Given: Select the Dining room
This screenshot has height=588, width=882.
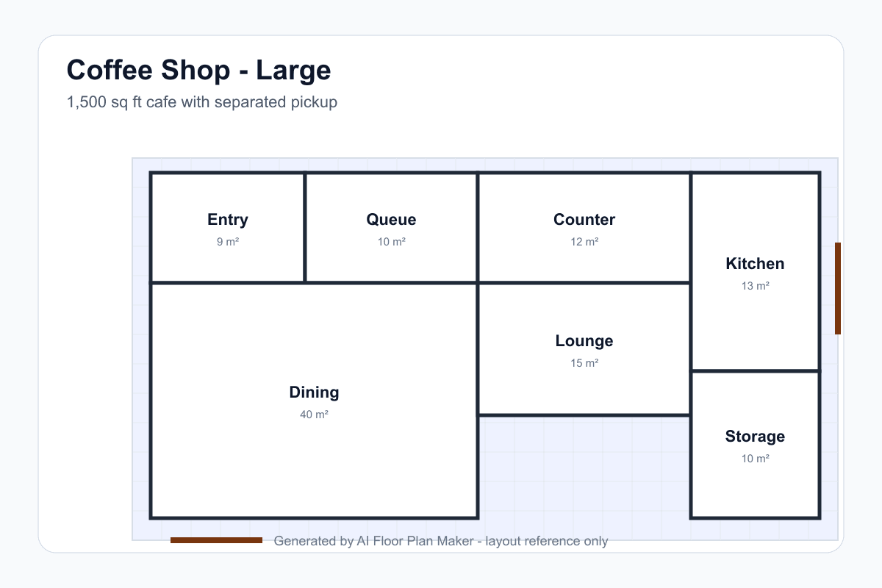Looking at the screenshot, I should tap(315, 401).
